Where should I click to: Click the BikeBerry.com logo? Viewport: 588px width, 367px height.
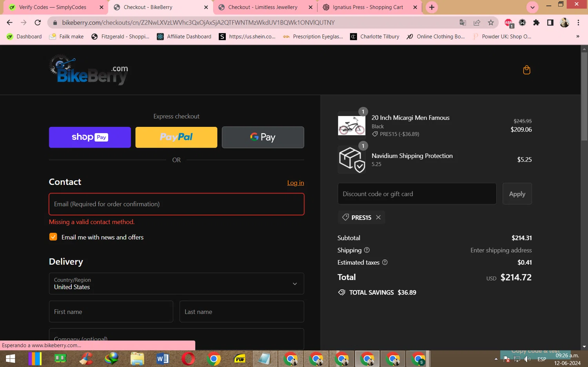89,70
